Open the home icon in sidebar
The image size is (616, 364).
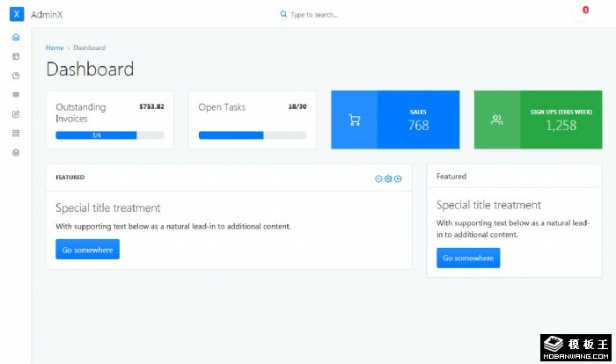pos(16,37)
